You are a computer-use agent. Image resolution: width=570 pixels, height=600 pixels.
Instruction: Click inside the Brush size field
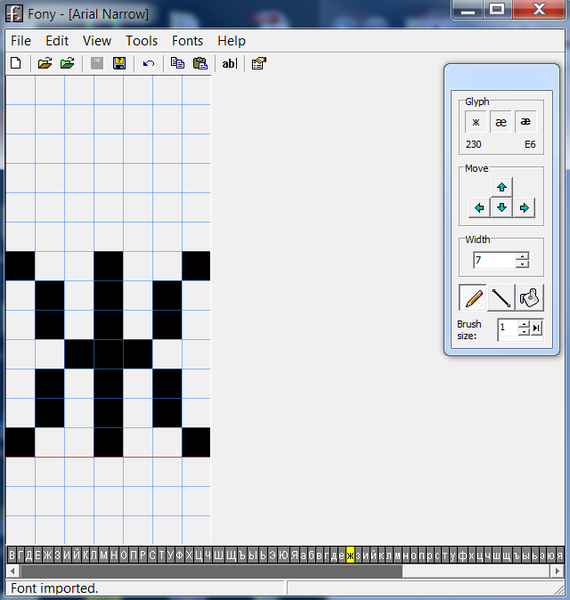[x=508, y=328]
